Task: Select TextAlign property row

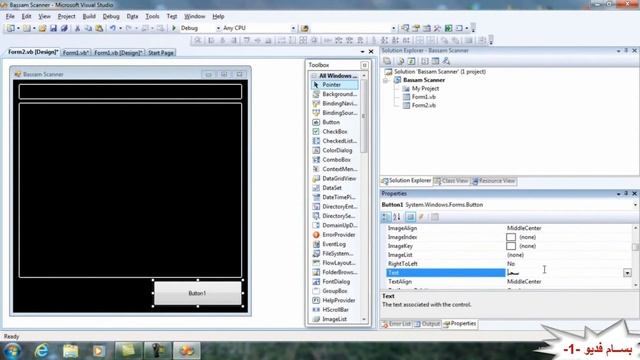Action: point(509,282)
